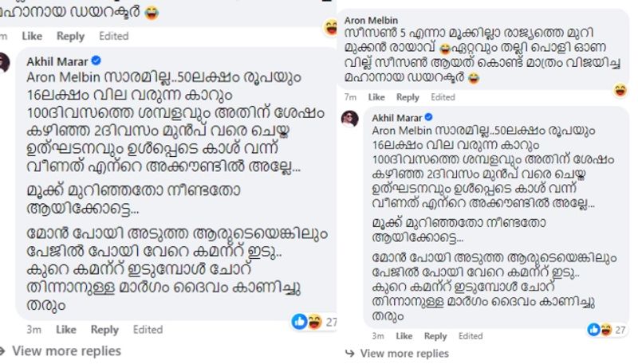Viewport: 638px width, 364px height.
Task: Click the 27 reactions count in left panel
Action: point(331,322)
